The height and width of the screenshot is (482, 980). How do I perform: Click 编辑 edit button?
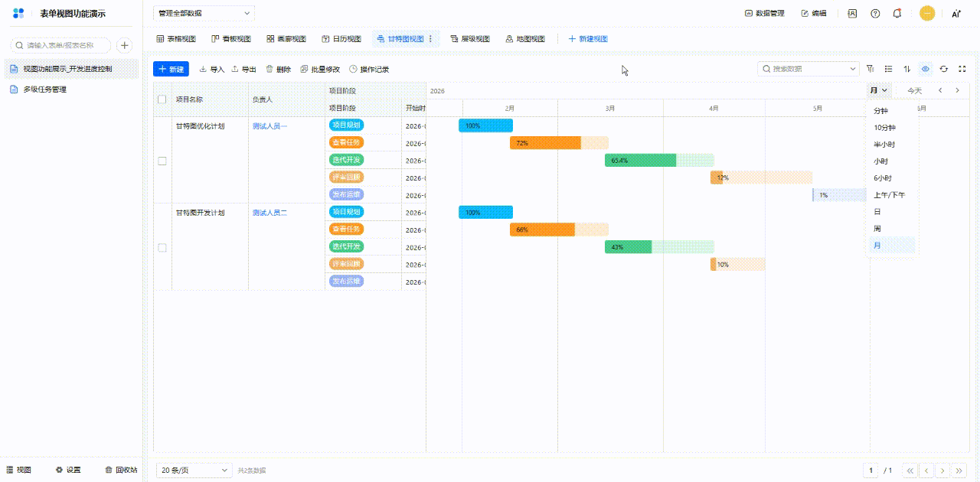point(814,13)
